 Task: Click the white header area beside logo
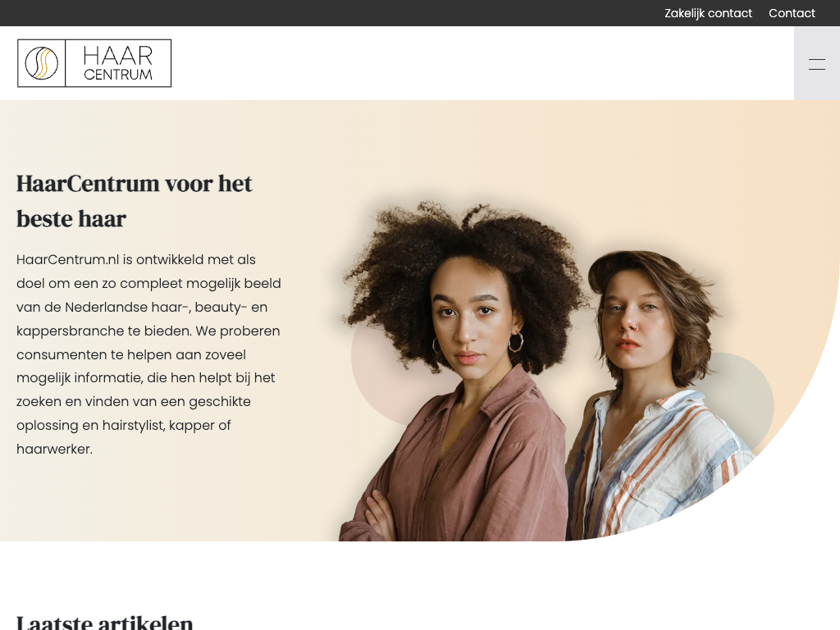pyautogui.click(x=482, y=63)
